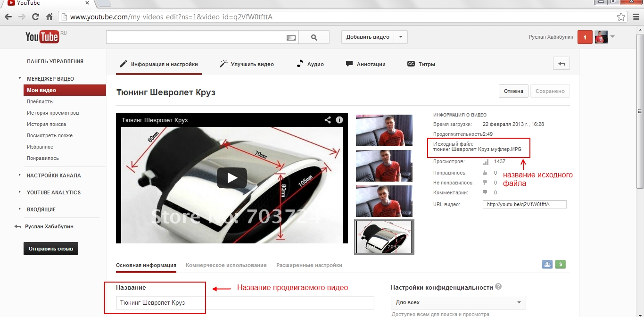
Task: Click the YouTube logo
Action: [42, 37]
